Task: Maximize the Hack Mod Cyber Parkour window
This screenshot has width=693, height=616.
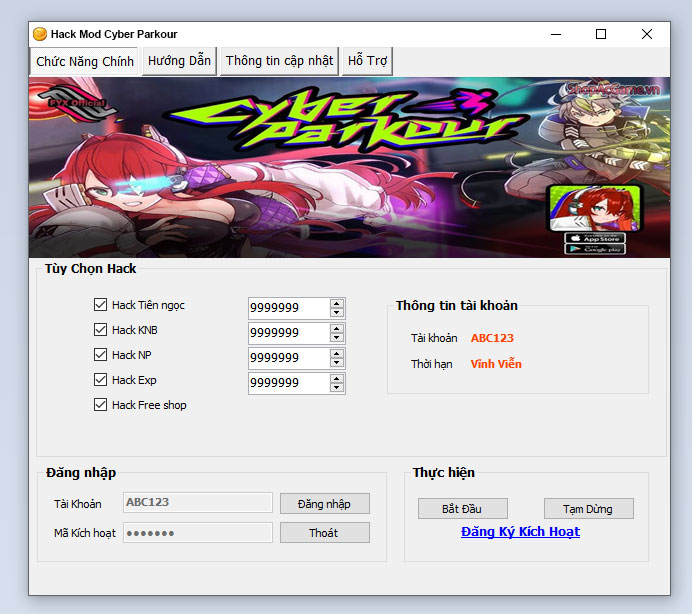Action: 601,34
